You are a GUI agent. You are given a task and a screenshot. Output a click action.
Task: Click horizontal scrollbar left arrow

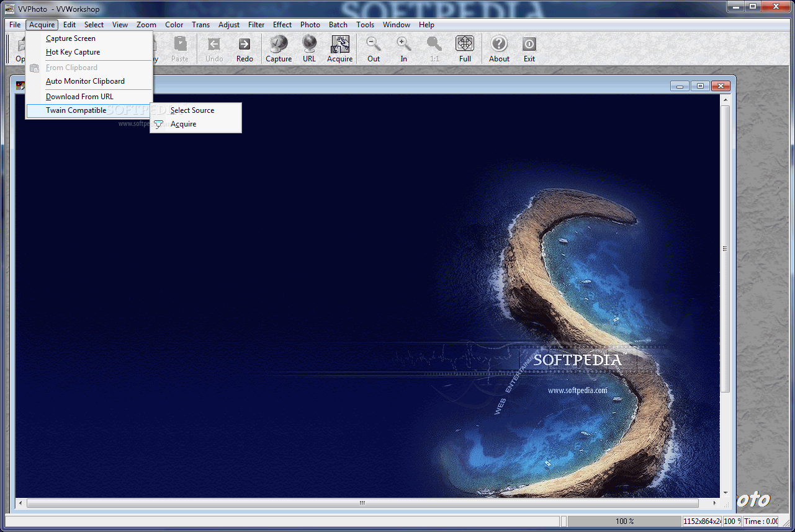click(x=20, y=503)
